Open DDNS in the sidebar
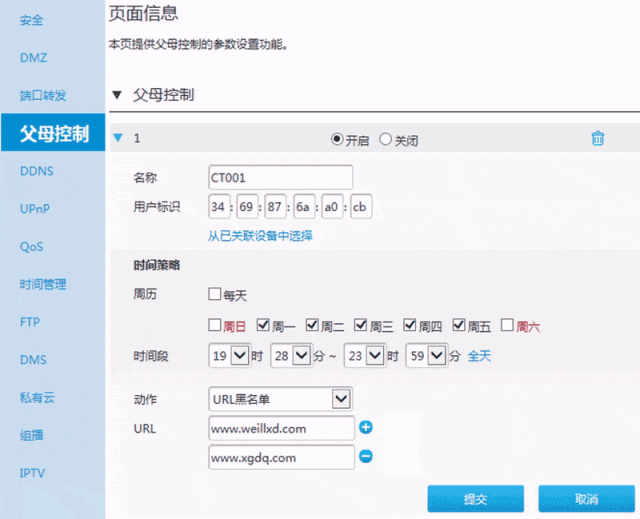This screenshot has width=640, height=519. point(37,171)
